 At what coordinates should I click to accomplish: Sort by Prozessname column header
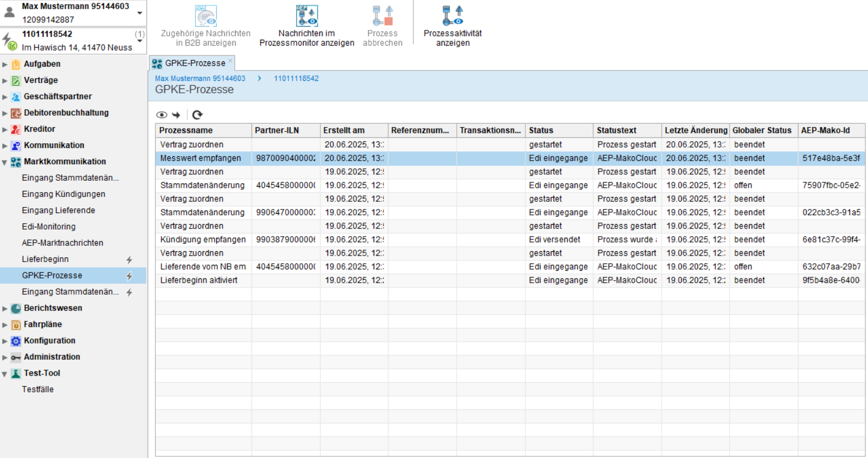click(x=204, y=130)
